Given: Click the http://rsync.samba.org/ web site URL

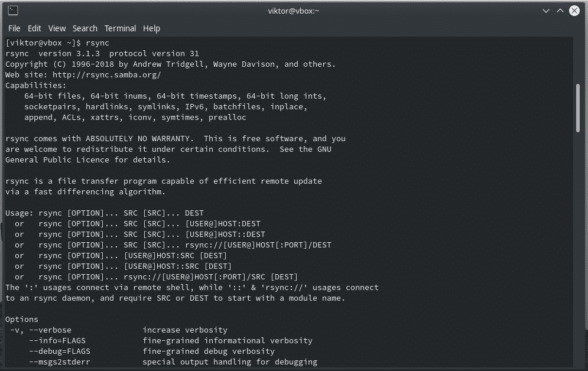Looking at the screenshot, I should [106, 75].
